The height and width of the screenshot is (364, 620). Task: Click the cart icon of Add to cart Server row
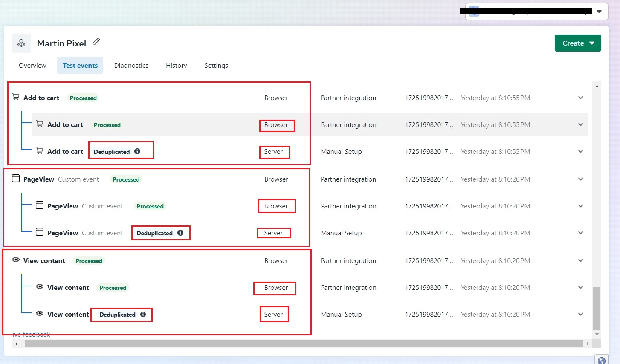tap(40, 151)
